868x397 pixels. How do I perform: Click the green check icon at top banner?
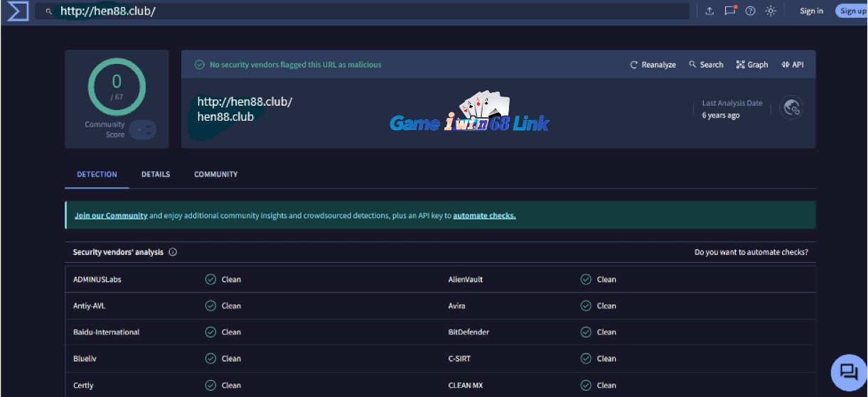200,65
